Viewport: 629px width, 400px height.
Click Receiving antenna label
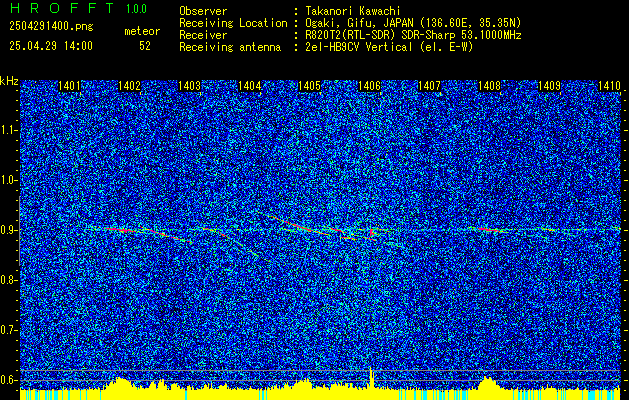click(x=230, y=47)
